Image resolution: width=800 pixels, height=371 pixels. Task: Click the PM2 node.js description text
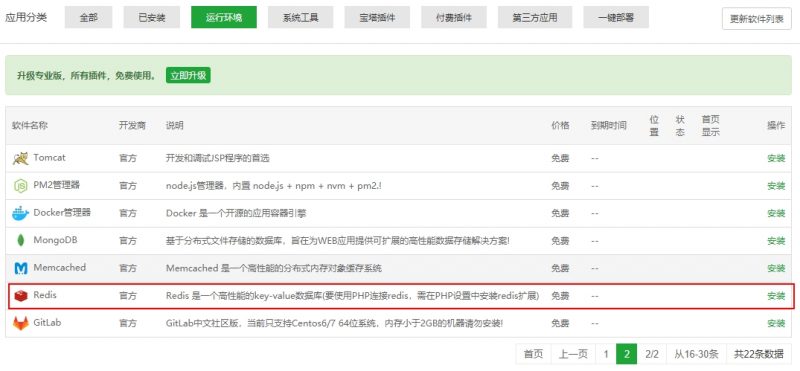[274, 186]
